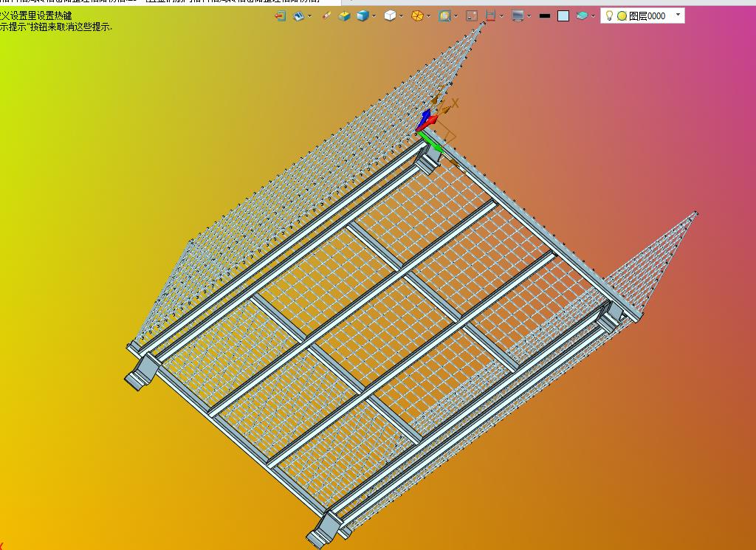Open dropdown arrow beside the dimension icon
The width and height of the screenshot is (756, 550).
(501, 16)
